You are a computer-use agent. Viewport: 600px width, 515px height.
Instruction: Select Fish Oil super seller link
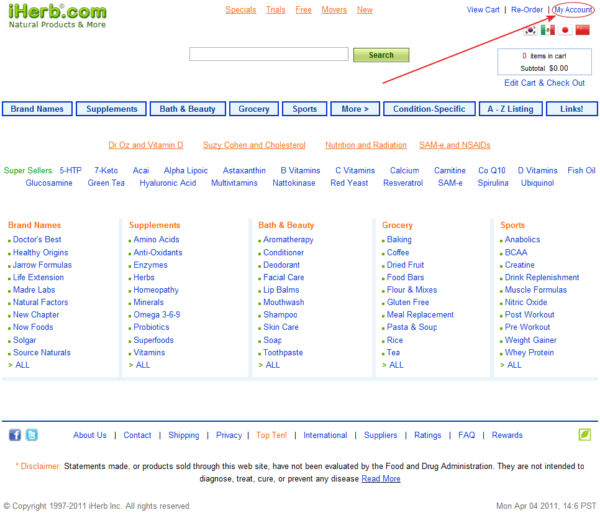[581, 171]
